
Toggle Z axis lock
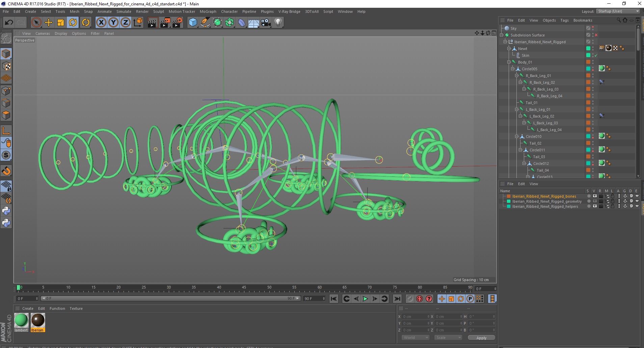(x=125, y=23)
